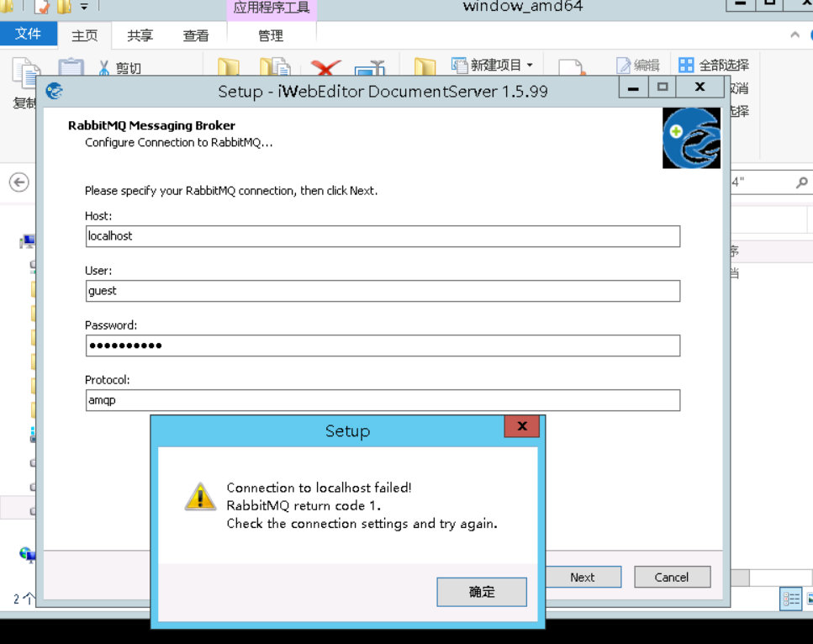
Task: Click 全部选择 in Explorer ribbon
Action: [714, 66]
